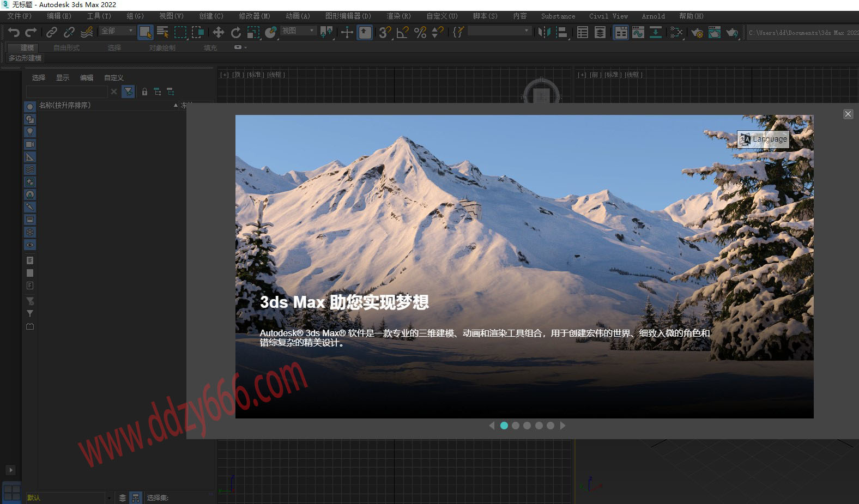This screenshot has width=859, height=504.
Task: Open the Named Selection Sets dropdown
Action: 499,31
